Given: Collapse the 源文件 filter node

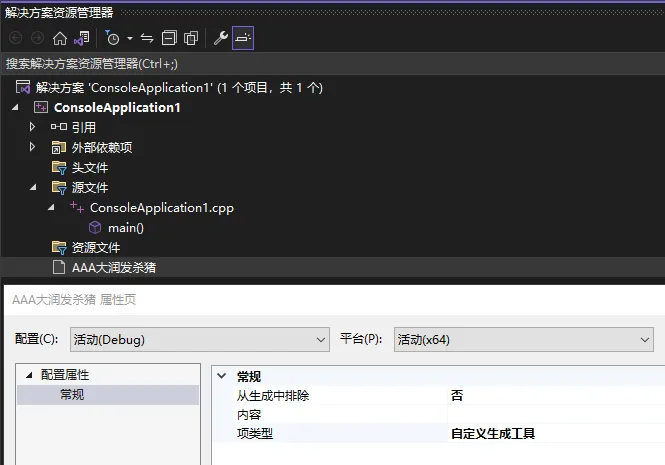Looking at the screenshot, I should [33, 187].
